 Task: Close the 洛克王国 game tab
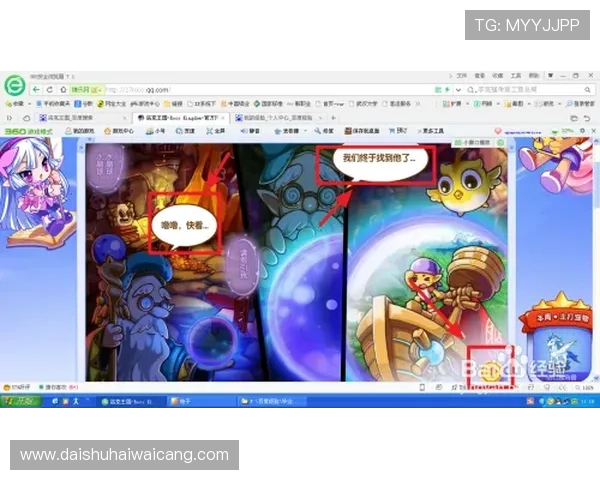pyautogui.click(x=223, y=118)
